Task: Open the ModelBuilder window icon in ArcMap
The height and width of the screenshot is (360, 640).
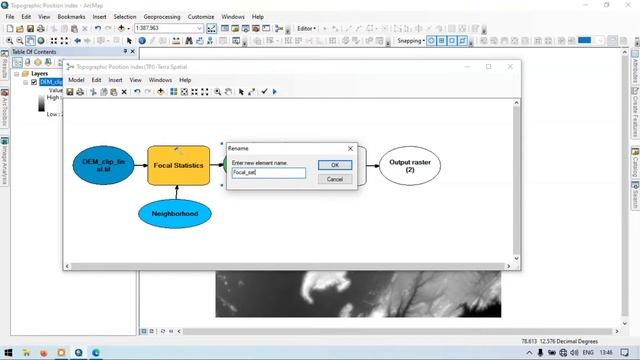Action: 279,29
